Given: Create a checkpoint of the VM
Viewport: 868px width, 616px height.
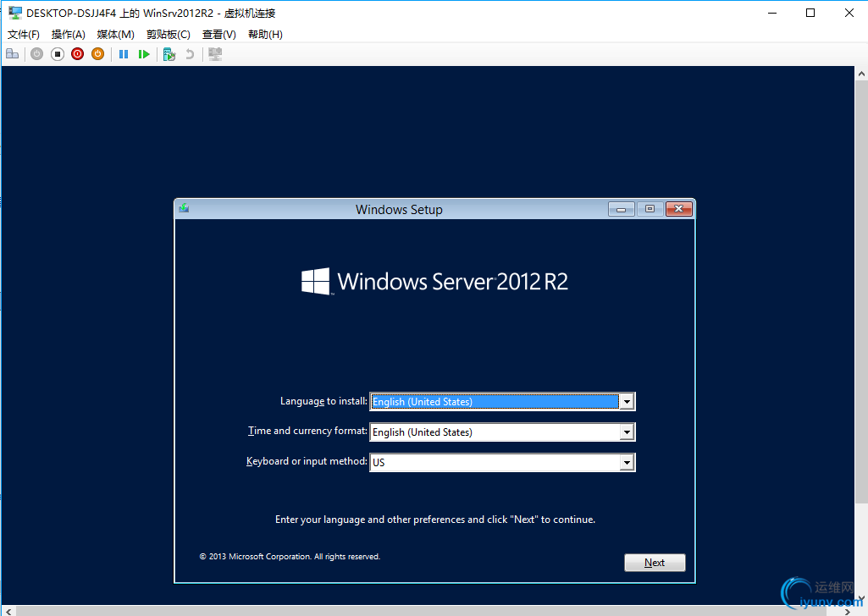Looking at the screenshot, I should point(169,54).
